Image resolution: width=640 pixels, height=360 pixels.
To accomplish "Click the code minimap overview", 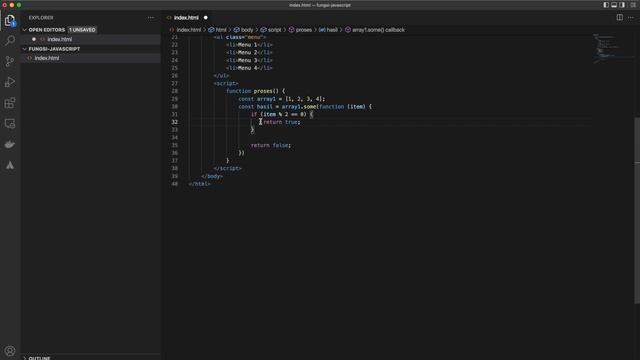I will pyautogui.click(x=612, y=48).
